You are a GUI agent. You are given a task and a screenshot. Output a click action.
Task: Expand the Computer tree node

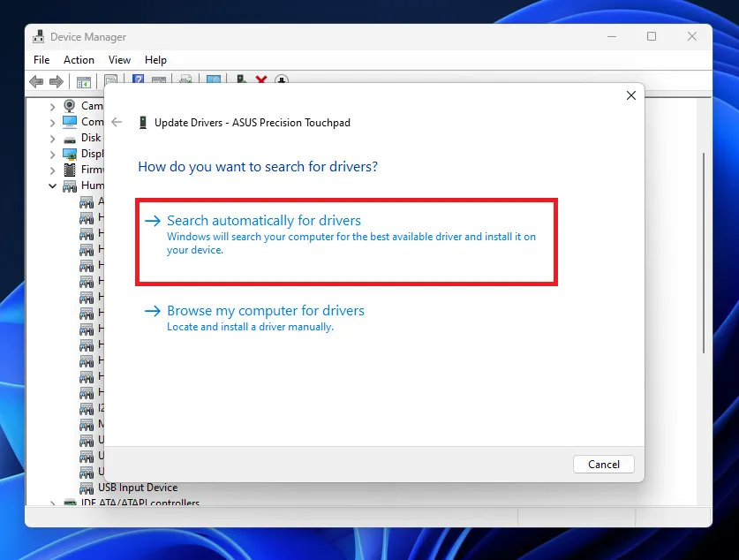tap(52, 123)
